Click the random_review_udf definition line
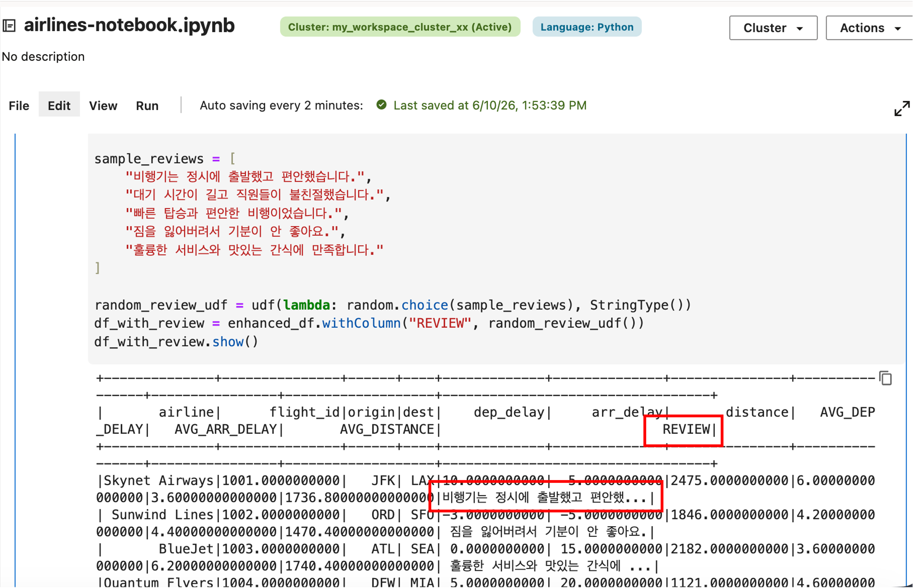The image size is (913, 588). 393,305
